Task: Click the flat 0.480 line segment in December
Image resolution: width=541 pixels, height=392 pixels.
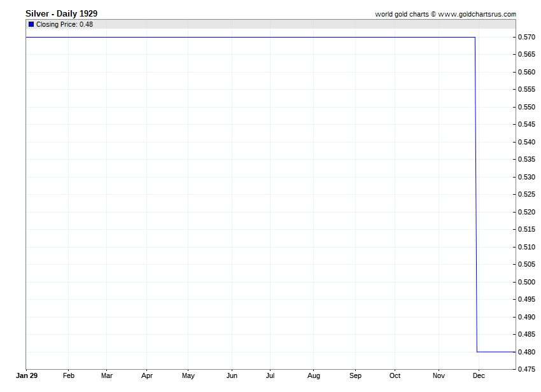Action: [x=496, y=352]
